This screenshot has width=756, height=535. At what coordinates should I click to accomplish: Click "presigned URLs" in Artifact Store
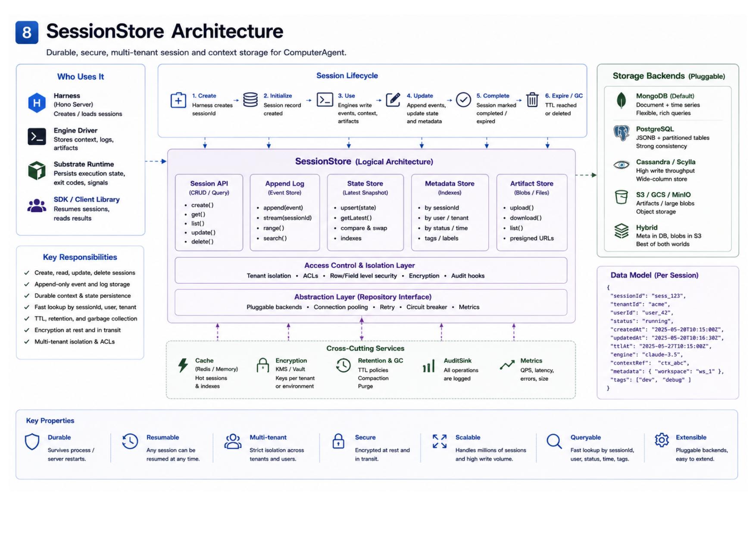[531, 238]
